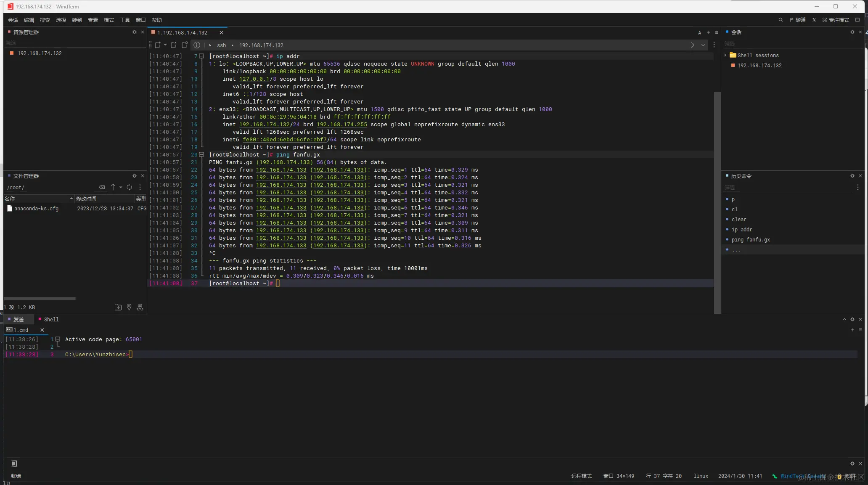Click the layout icon at top-right of menu bar

pyautogui.click(x=857, y=20)
